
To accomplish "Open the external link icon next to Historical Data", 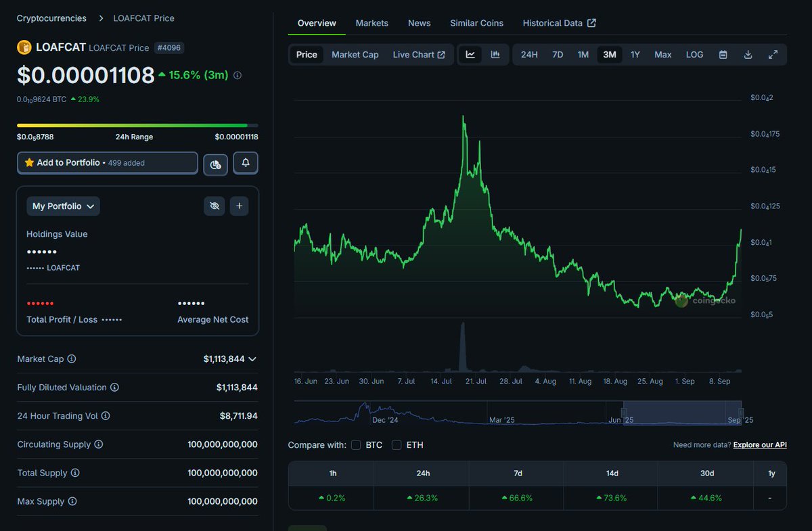I will [591, 23].
